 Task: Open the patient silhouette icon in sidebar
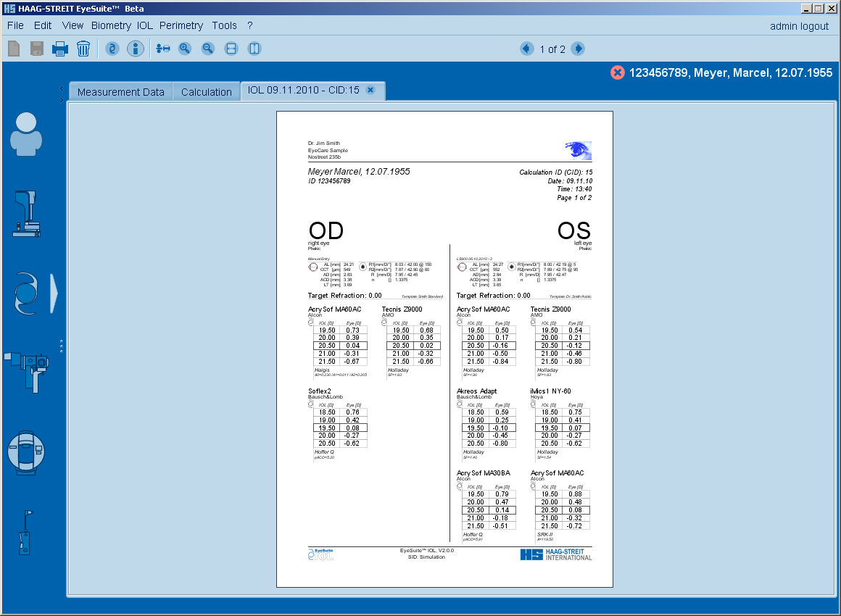click(x=26, y=133)
